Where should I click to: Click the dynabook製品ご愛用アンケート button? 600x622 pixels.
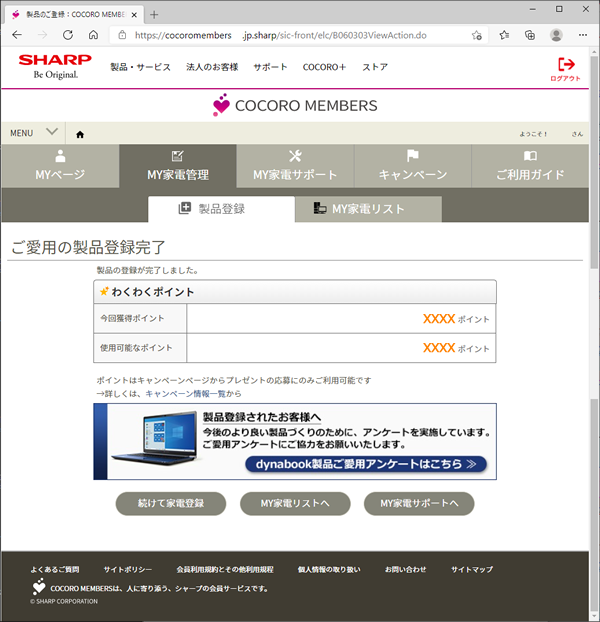coord(366,464)
